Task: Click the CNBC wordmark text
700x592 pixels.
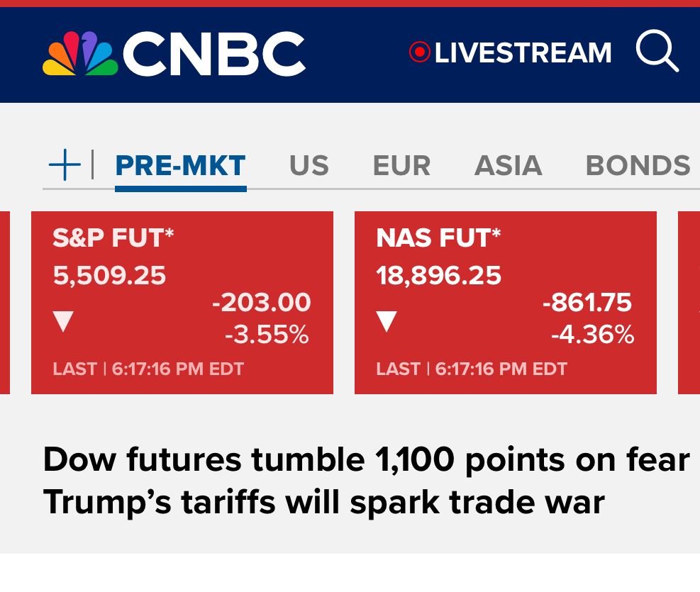Action: click(214, 54)
